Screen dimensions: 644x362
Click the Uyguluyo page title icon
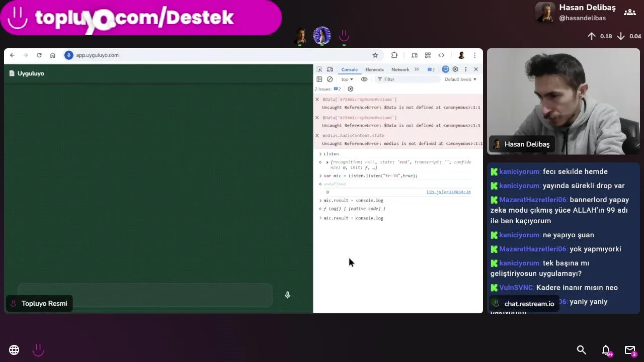tap(12, 73)
